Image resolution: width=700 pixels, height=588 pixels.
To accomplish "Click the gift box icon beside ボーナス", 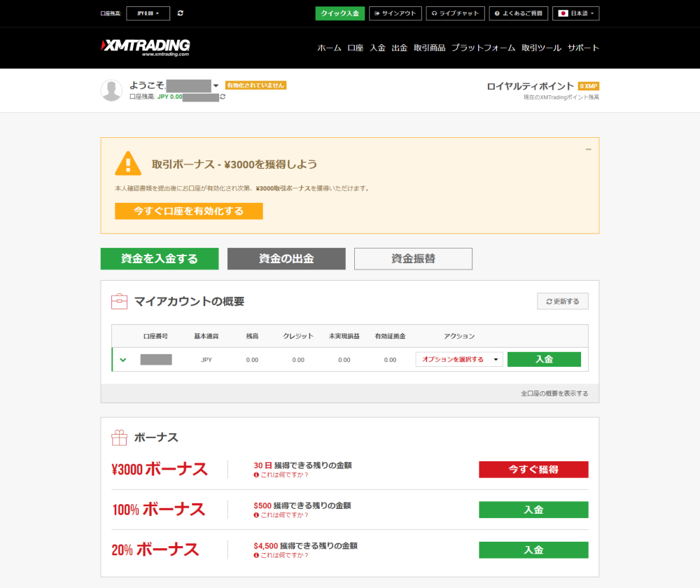I will [119, 437].
